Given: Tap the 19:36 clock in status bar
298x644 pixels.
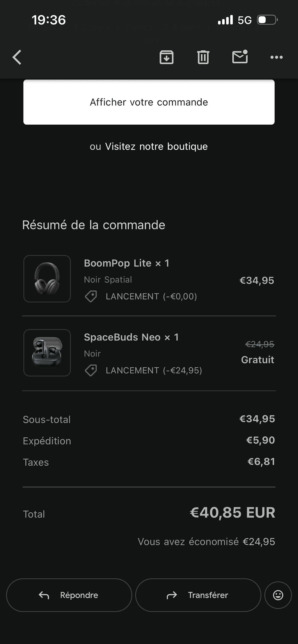Looking at the screenshot, I should (x=49, y=20).
